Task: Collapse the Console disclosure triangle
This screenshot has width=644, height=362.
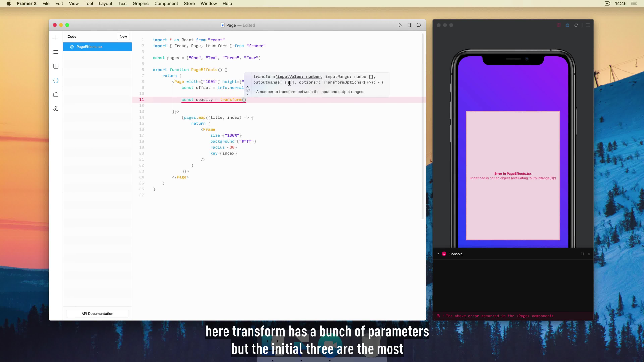Action: tap(438, 254)
